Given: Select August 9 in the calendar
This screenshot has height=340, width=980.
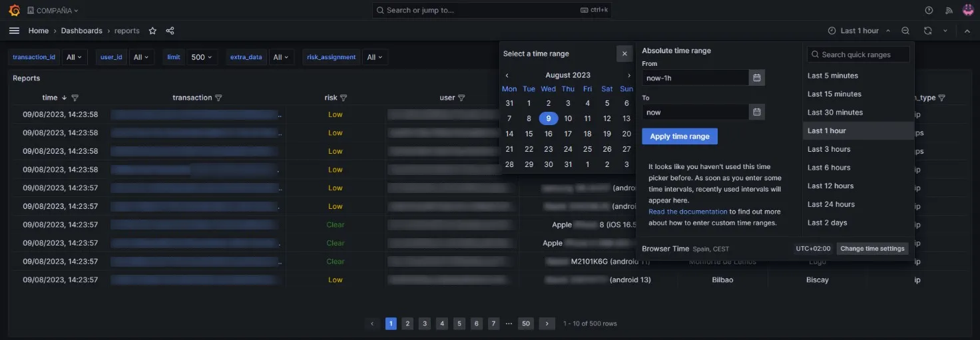Looking at the screenshot, I should click(548, 118).
